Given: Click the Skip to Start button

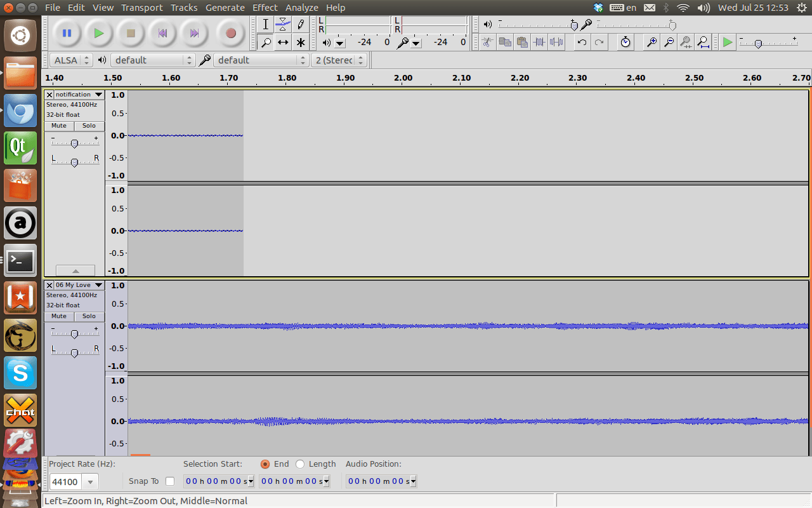Looking at the screenshot, I should (x=162, y=33).
